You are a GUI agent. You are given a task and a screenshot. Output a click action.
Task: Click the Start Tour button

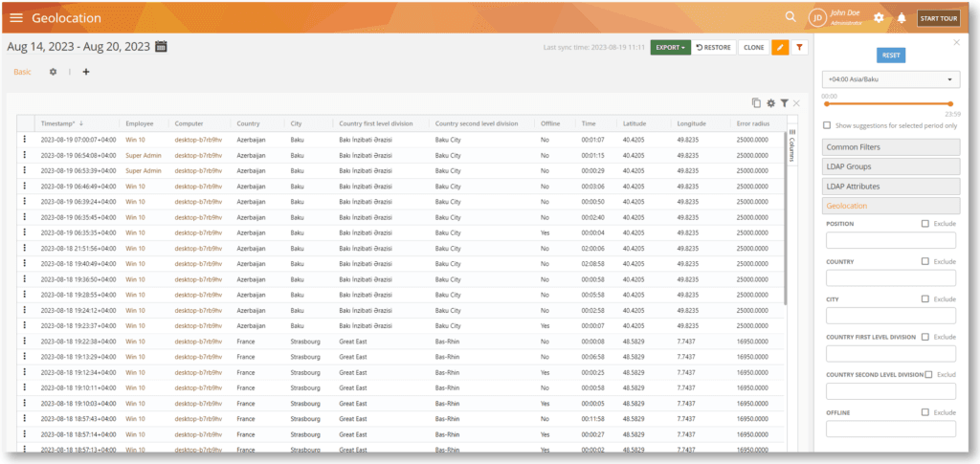pos(939,18)
